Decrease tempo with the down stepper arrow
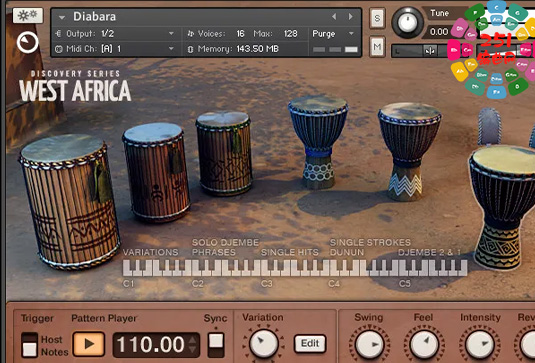Screen dimensions: 535x363 click(x=193, y=350)
